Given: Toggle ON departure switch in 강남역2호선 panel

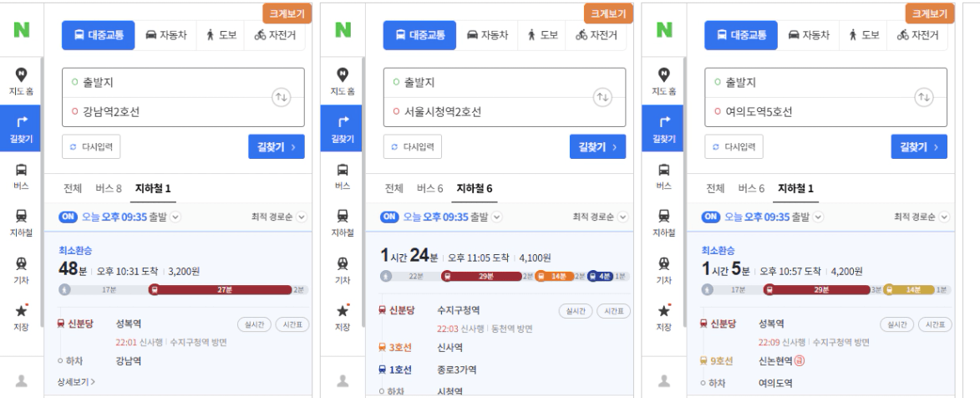Looking at the screenshot, I should [x=69, y=217].
